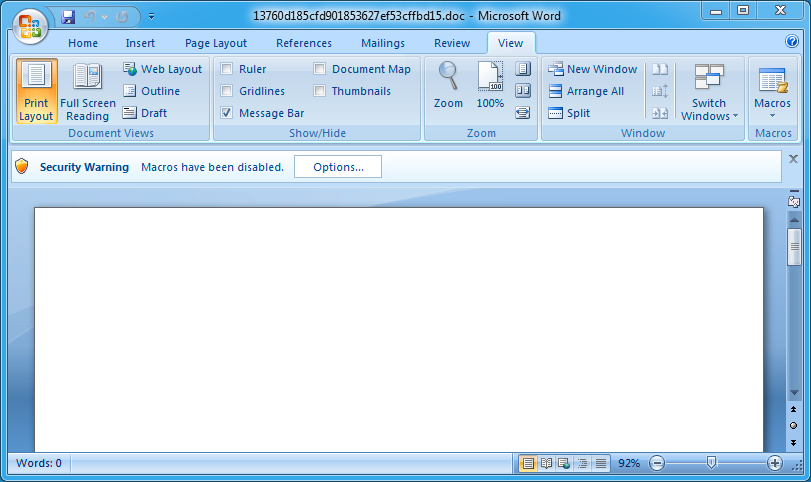Screen dimensions: 811x482
Task: Open a New Window
Action: tap(593, 69)
